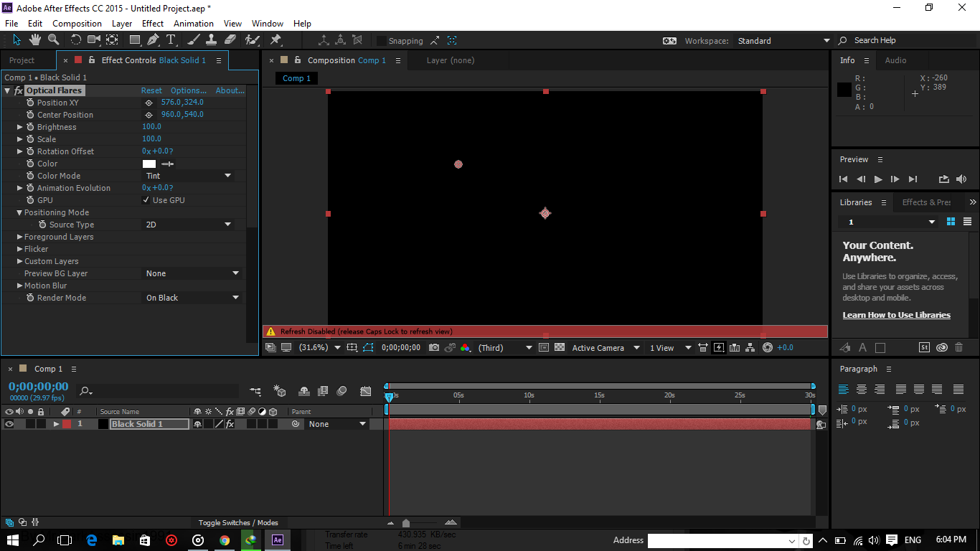This screenshot has height=551, width=980.
Task: Click the white Color swatch
Action: [x=149, y=164]
